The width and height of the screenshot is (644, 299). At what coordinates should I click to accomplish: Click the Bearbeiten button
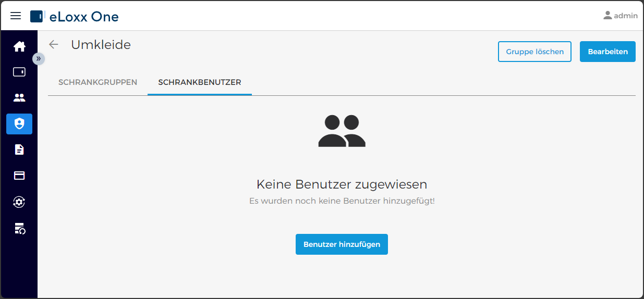click(607, 52)
